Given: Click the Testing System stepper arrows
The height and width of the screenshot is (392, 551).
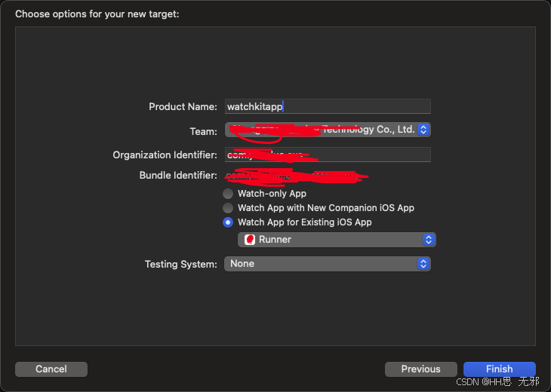Looking at the screenshot, I should (x=423, y=264).
